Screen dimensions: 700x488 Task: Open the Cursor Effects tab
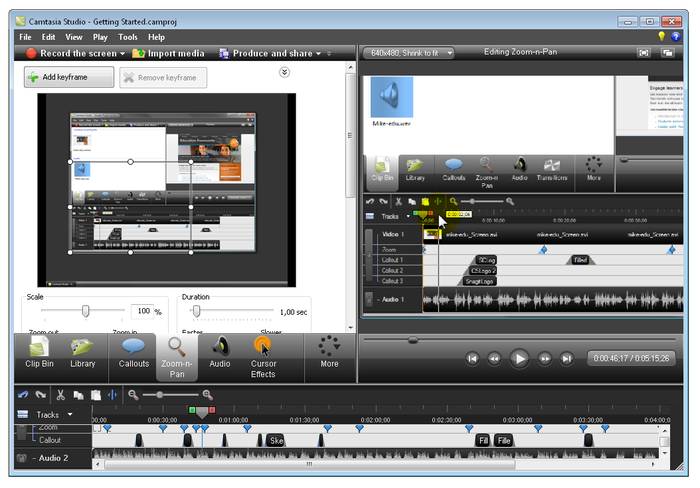click(x=264, y=356)
